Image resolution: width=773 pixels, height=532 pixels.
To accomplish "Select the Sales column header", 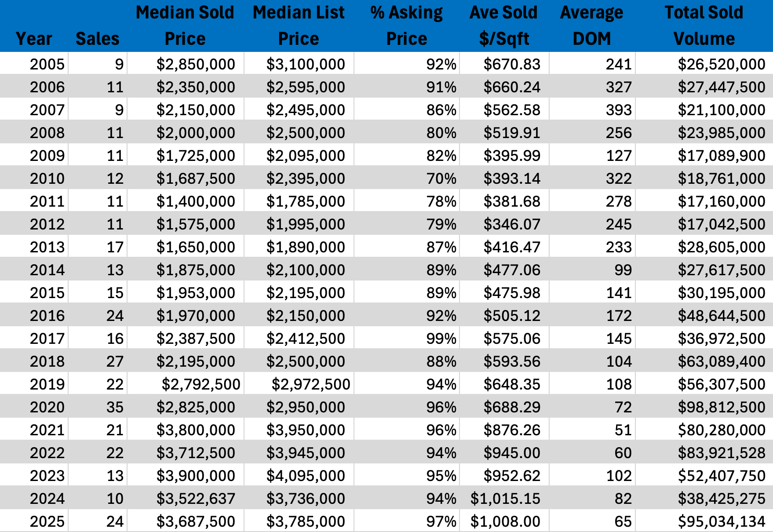I will [x=97, y=39].
